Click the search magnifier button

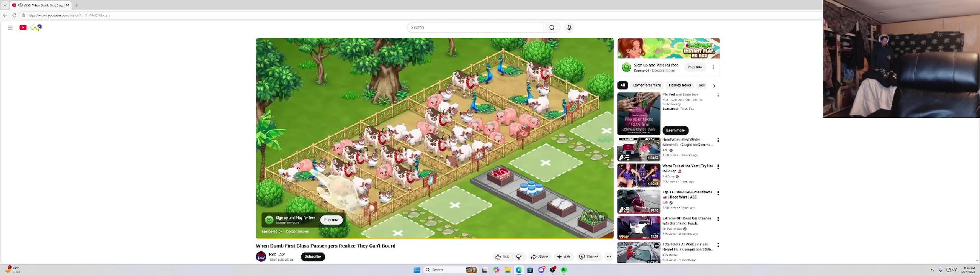click(x=552, y=28)
